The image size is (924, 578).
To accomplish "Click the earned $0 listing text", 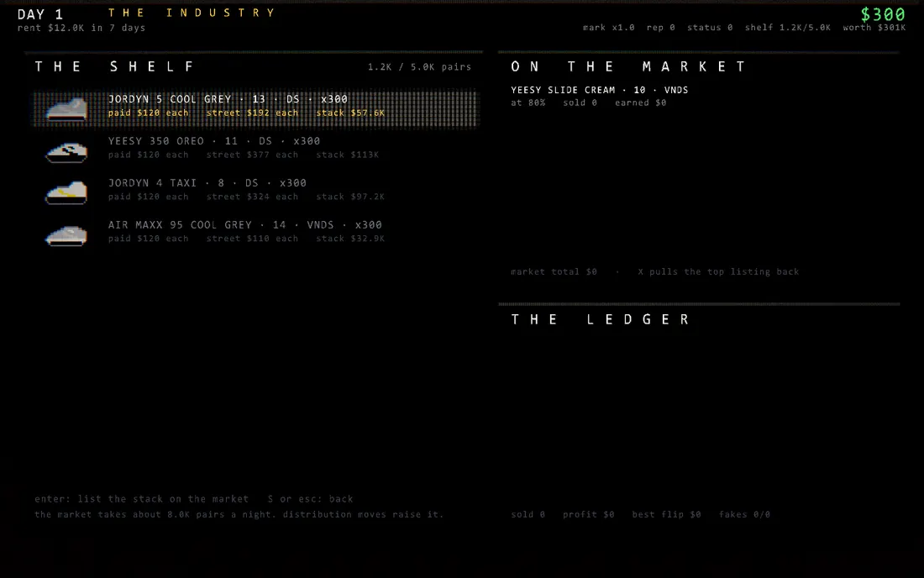I will (641, 102).
